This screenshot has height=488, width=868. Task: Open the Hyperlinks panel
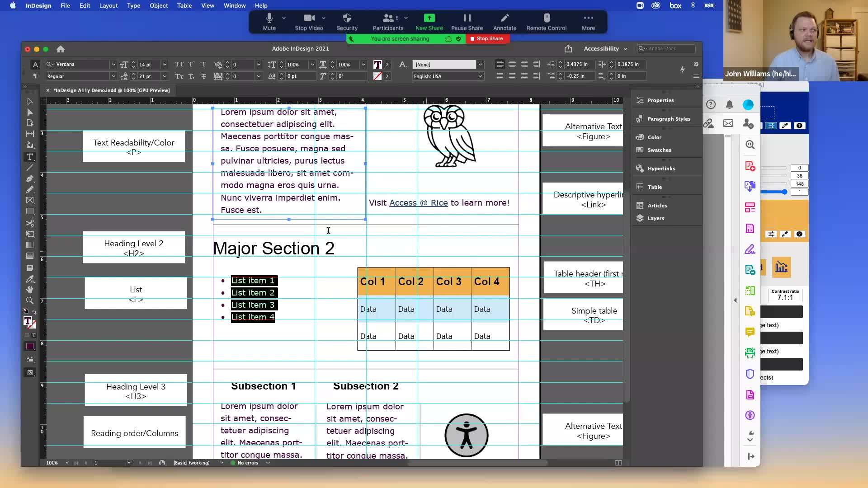click(656, 169)
